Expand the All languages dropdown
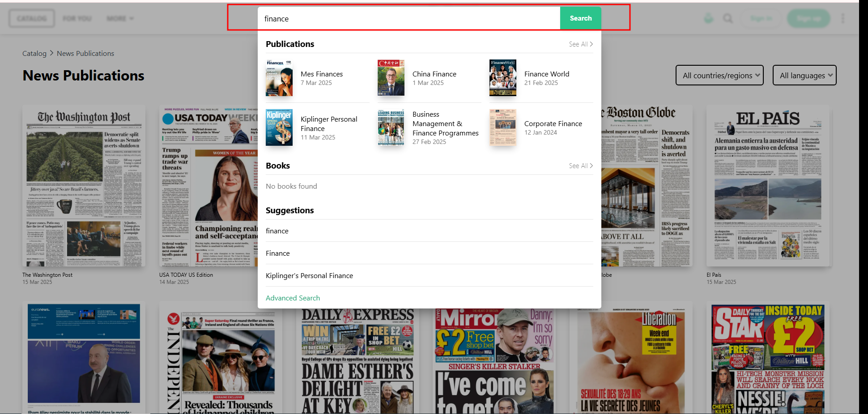This screenshot has width=868, height=414. pos(804,76)
